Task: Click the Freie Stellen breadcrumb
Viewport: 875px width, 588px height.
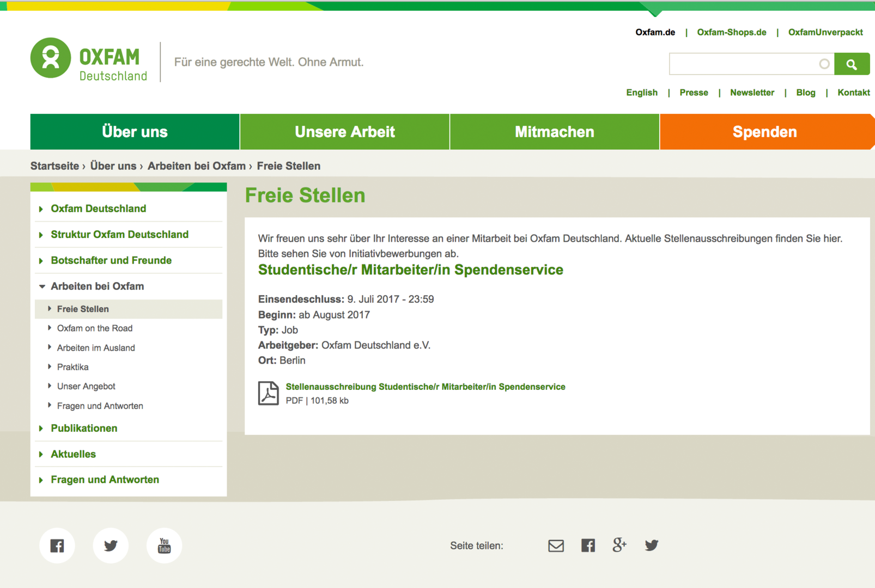Action: 289,166
